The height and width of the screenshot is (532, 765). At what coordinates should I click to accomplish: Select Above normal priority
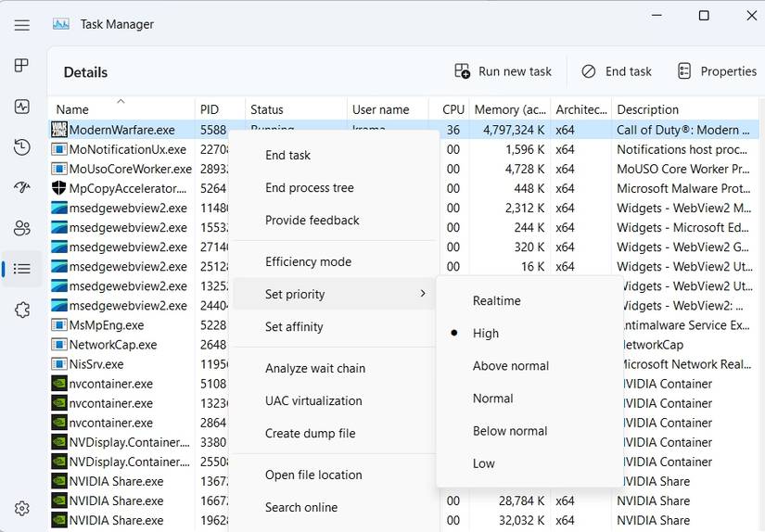pyautogui.click(x=510, y=365)
